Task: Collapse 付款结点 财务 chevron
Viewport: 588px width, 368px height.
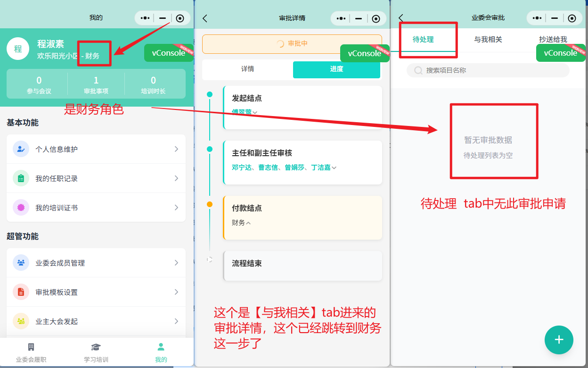Action: click(x=248, y=223)
